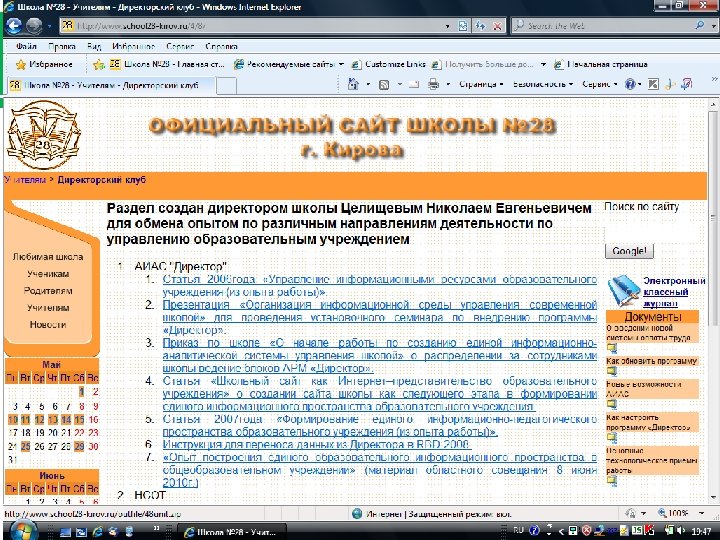Click the Google! search button
Viewport: 720px width, 540px height.
pyautogui.click(x=629, y=251)
